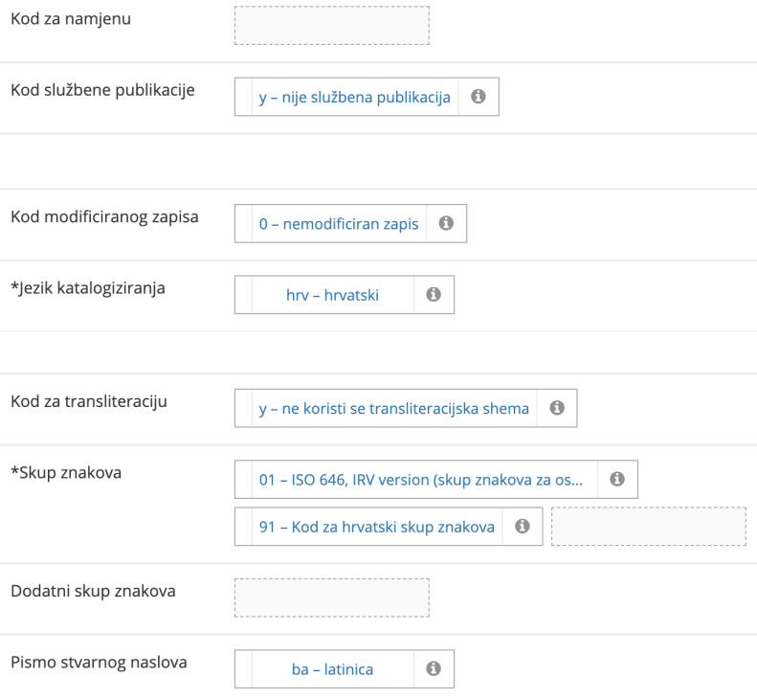Screen dimensions: 757x700
Task: Click the empty Kod za namjenu field
Action: tap(331, 25)
